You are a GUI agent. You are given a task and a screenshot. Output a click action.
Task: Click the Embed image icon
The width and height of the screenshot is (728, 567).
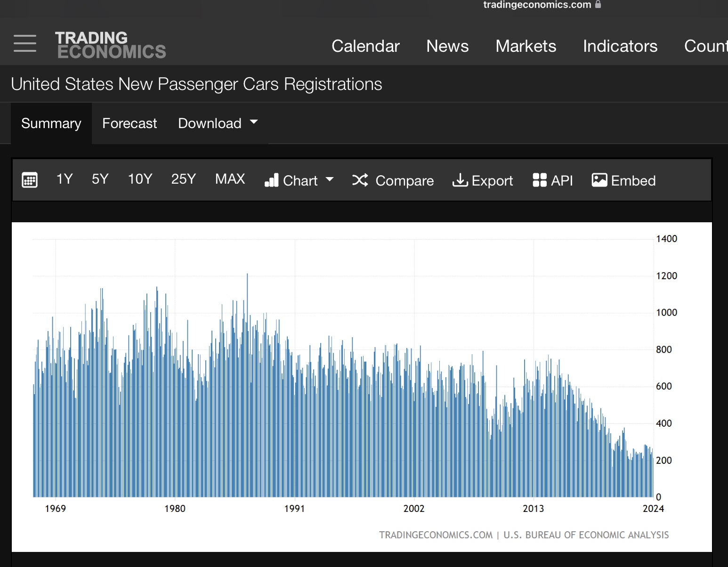(x=599, y=180)
